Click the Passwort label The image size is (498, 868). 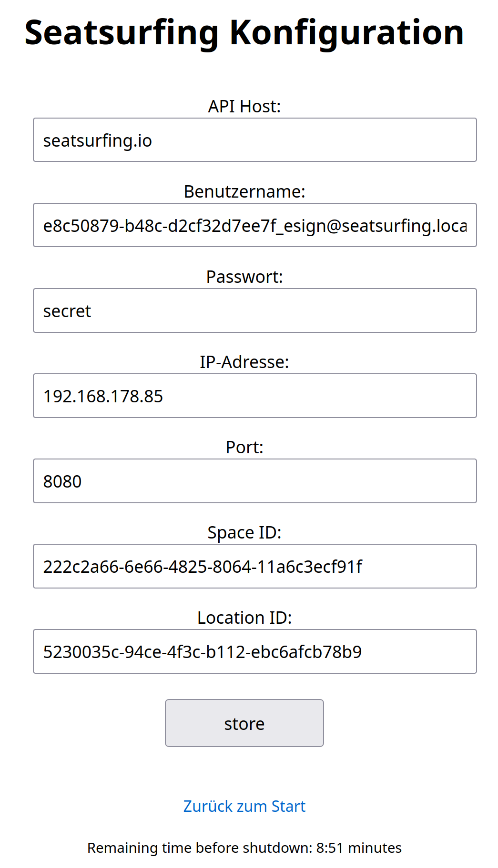tap(244, 278)
